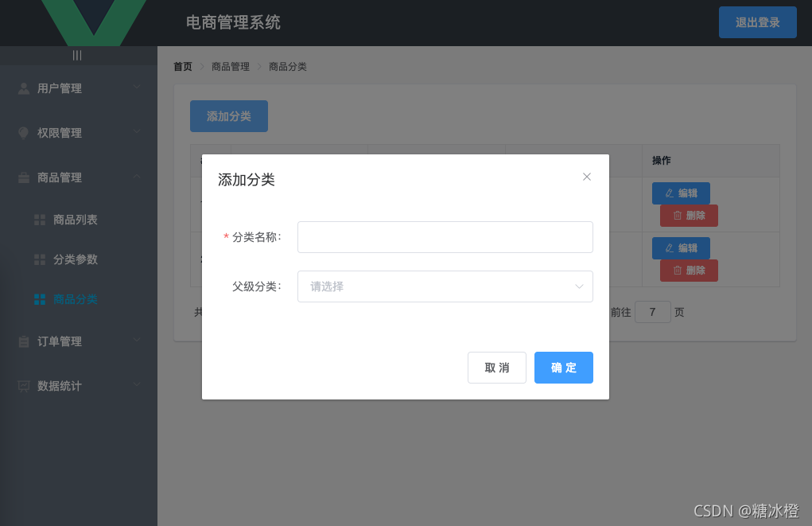
Task: Click the 添加分类 button on the page
Action: point(229,116)
